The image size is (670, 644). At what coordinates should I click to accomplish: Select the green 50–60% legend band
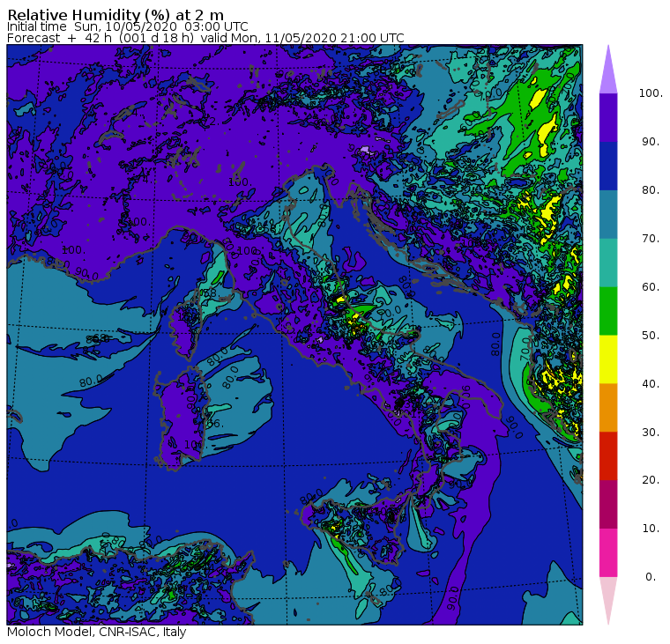pos(608,311)
